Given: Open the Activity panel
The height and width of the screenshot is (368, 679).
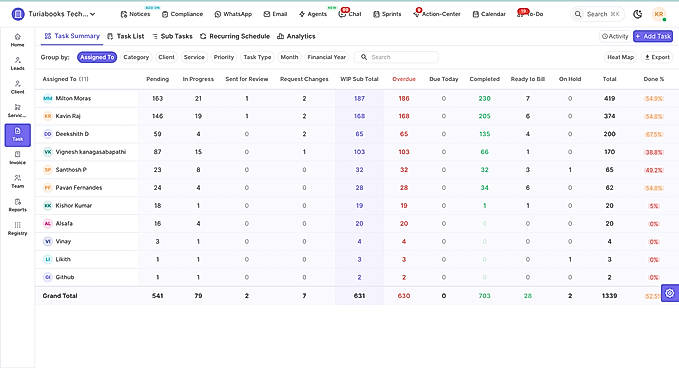Looking at the screenshot, I should coord(615,36).
